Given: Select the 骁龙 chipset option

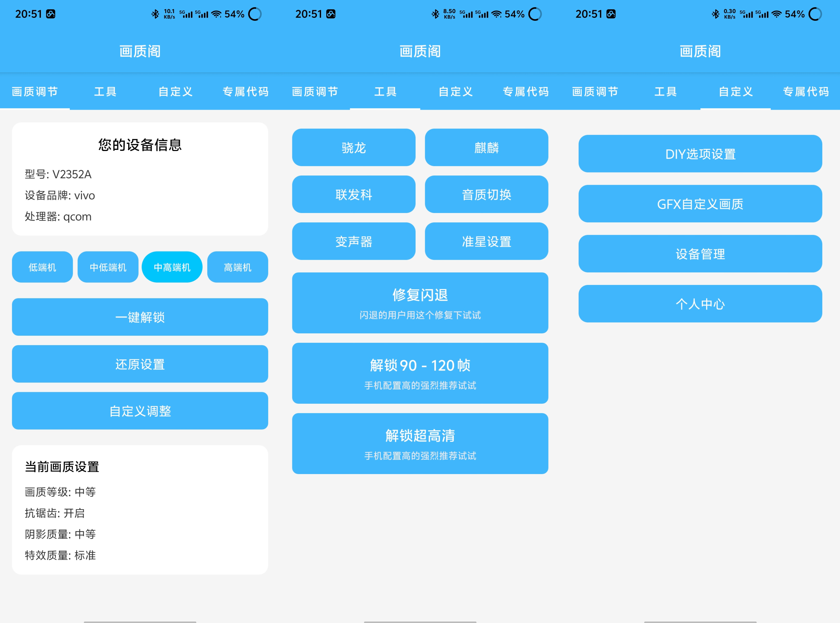Looking at the screenshot, I should [x=353, y=148].
